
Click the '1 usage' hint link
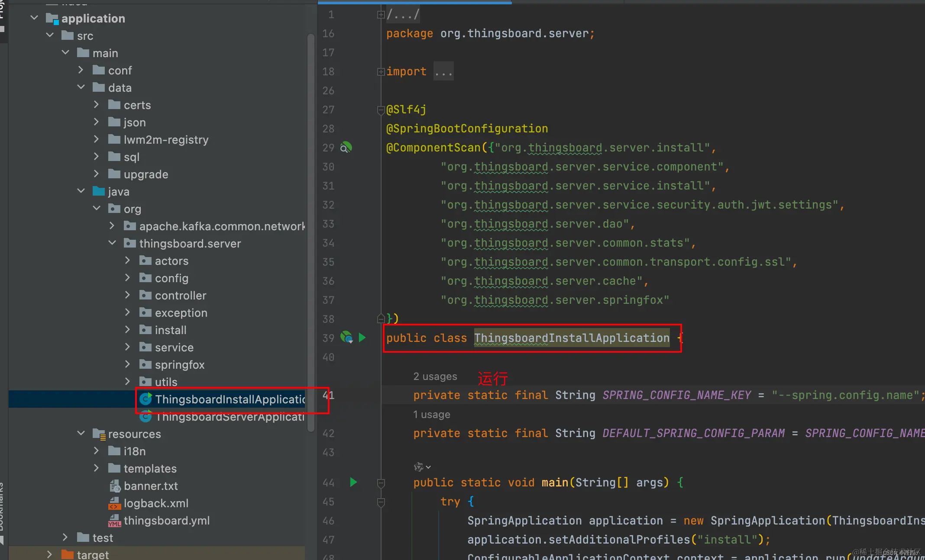coord(431,415)
